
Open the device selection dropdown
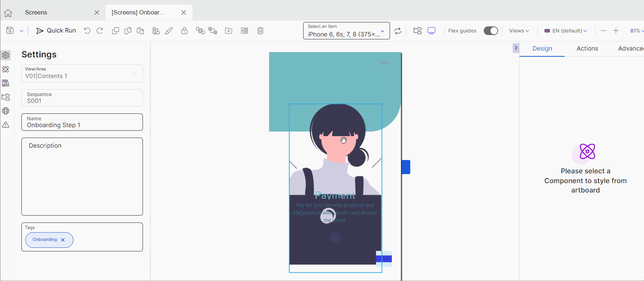point(346,31)
